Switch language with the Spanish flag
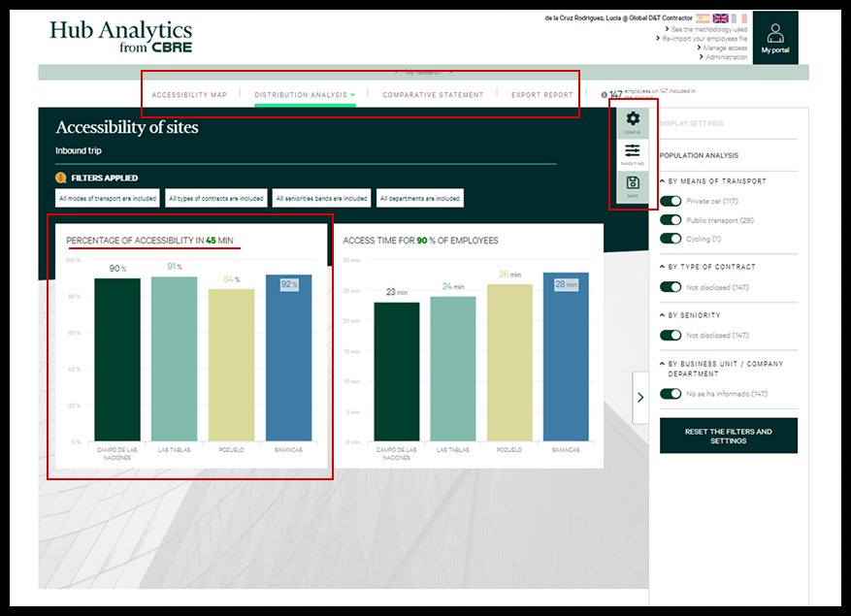Viewport: 851px width, 616px height. click(x=703, y=18)
